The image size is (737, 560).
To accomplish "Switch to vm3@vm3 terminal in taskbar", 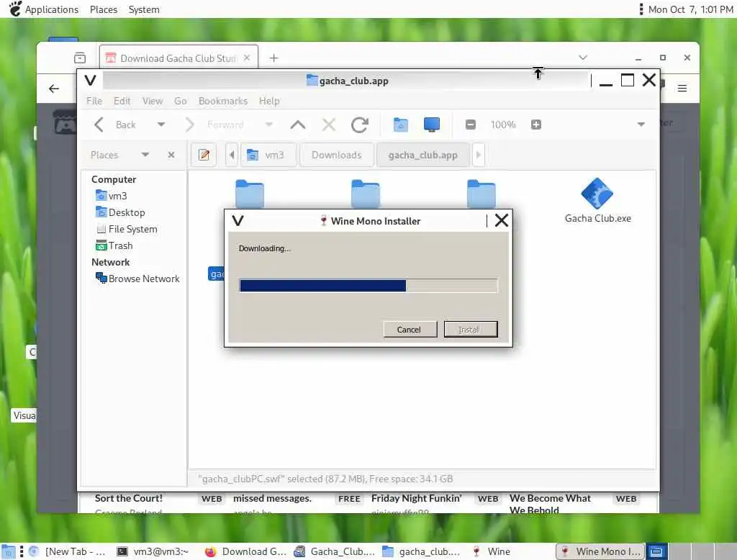I will point(153,551).
